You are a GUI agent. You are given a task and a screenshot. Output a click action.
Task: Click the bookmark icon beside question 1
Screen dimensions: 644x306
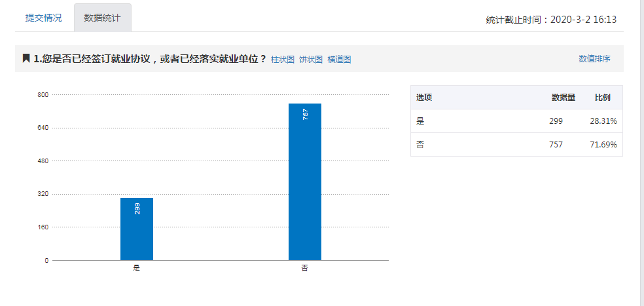(x=26, y=58)
